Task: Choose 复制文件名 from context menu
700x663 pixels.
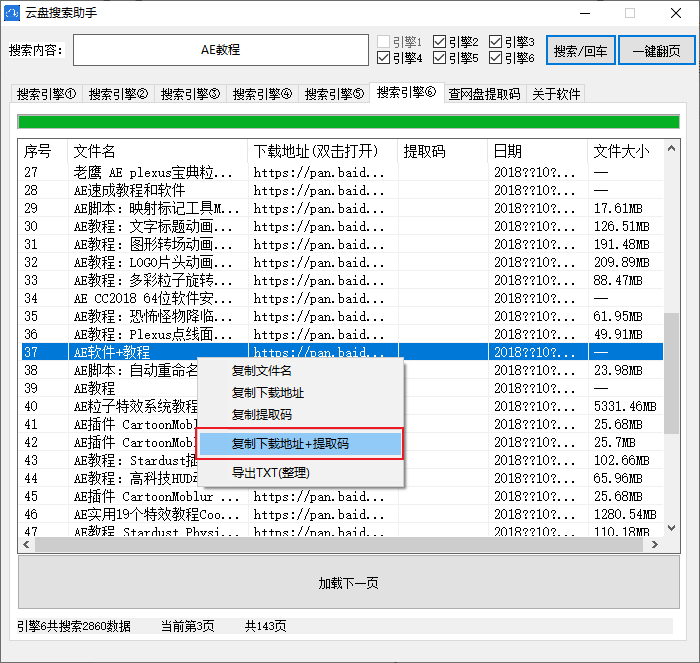Action: point(300,371)
